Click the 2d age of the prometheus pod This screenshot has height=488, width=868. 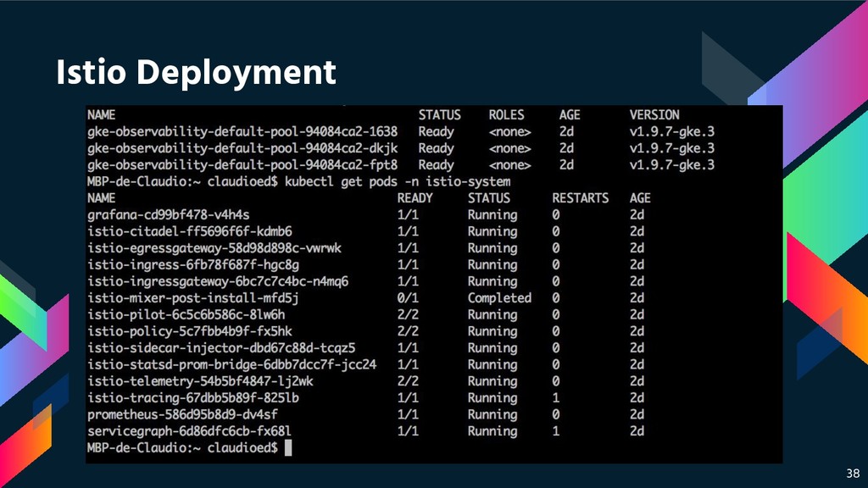pyautogui.click(x=637, y=413)
